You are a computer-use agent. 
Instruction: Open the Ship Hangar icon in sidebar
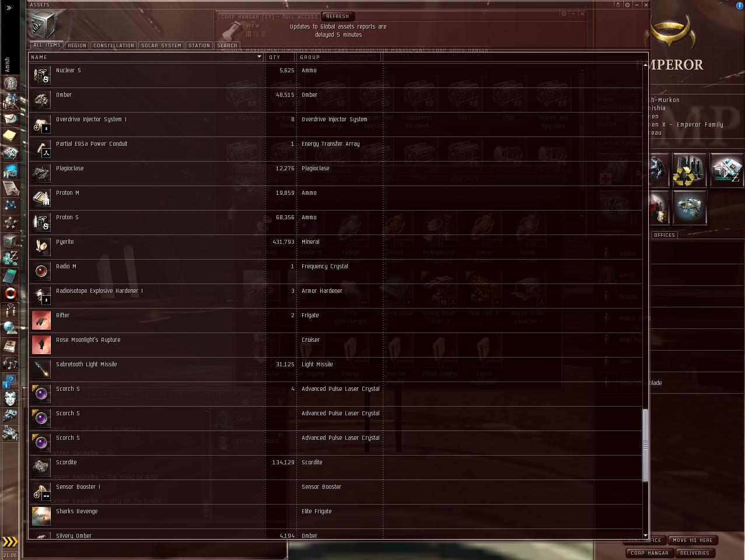[11, 415]
